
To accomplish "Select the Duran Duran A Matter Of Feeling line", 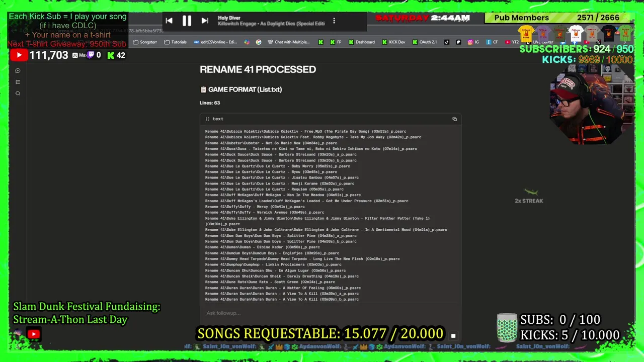I will click(x=283, y=288).
